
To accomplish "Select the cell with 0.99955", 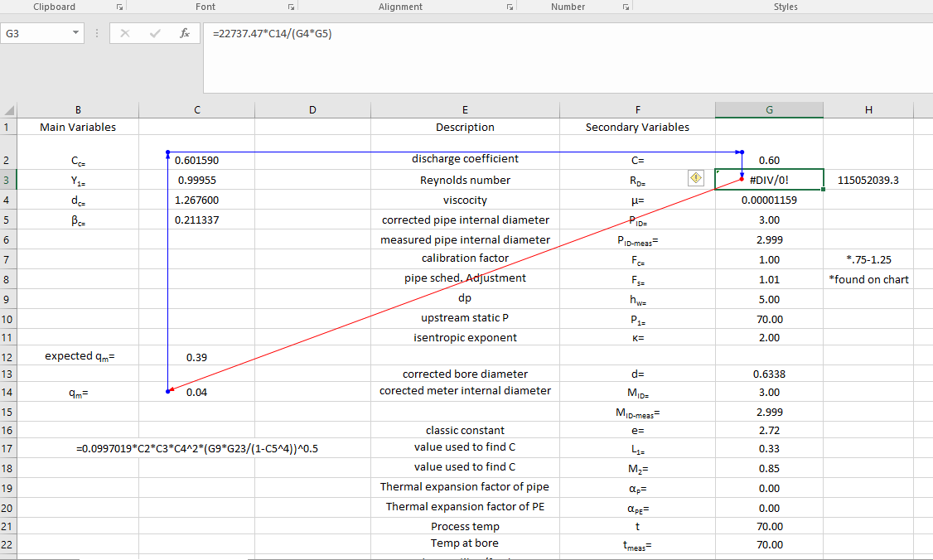I will tap(197, 181).
